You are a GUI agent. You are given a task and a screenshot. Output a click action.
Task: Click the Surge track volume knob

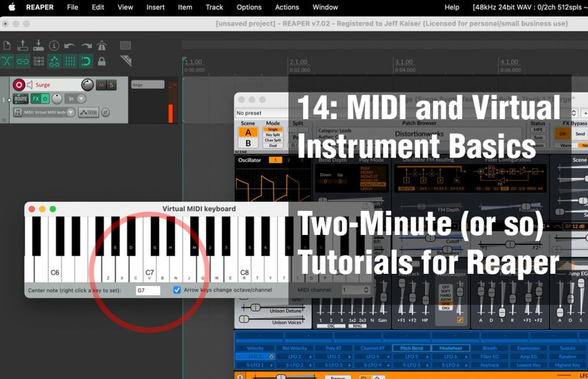pos(88,85)
